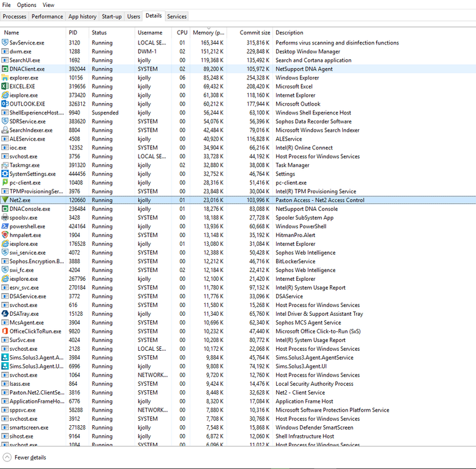Screen dimensions: 476x469
Task: Click the Sims.Solus3.Agent.U... icon
Action: click(5, 366)
